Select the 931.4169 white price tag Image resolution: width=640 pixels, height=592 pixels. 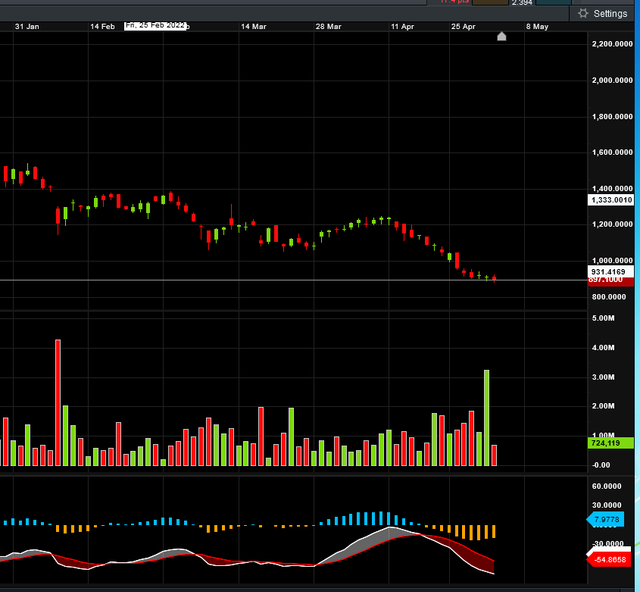point(610,271)
